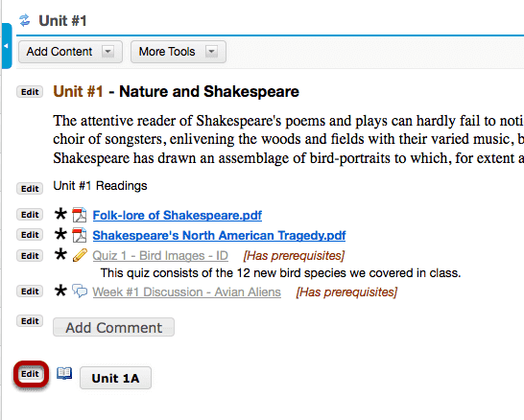The height and width of the screenshot is (420, 524).
Task: Click the asterisk beside Folk-lore of Shakespeare.pdf
Action: 60,214
